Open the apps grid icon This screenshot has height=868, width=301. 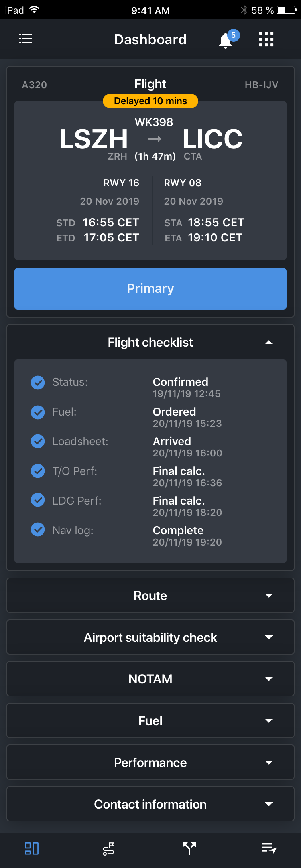coord(266,39)
